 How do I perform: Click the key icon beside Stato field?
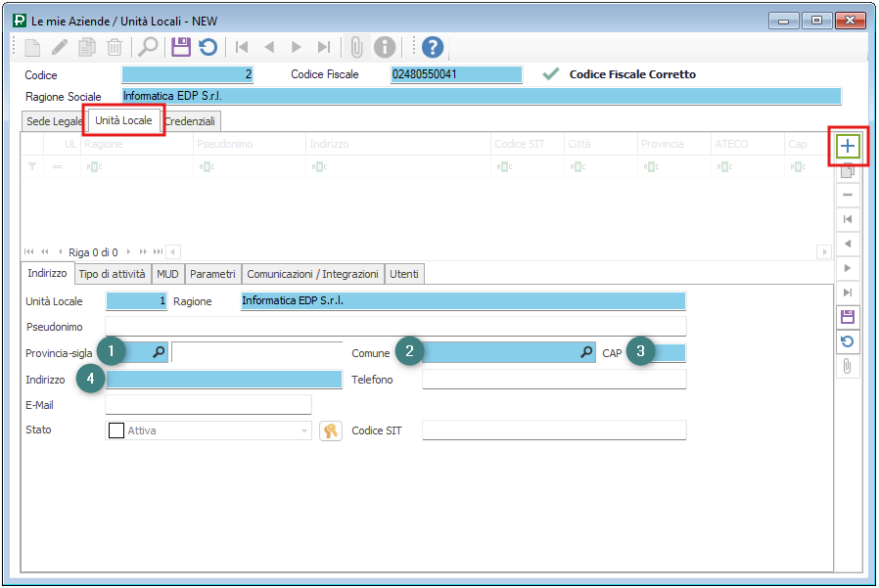tap(331, 430)
